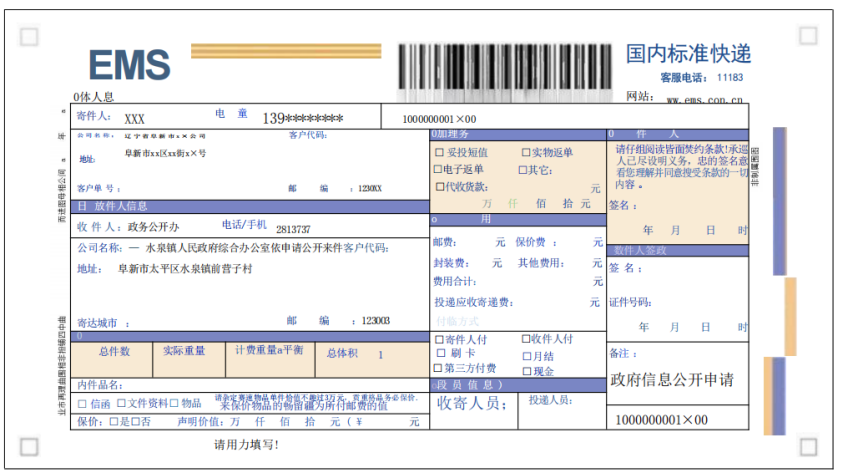Click the EMS logo
854x473 pixels.
click(x=130, y=65)
